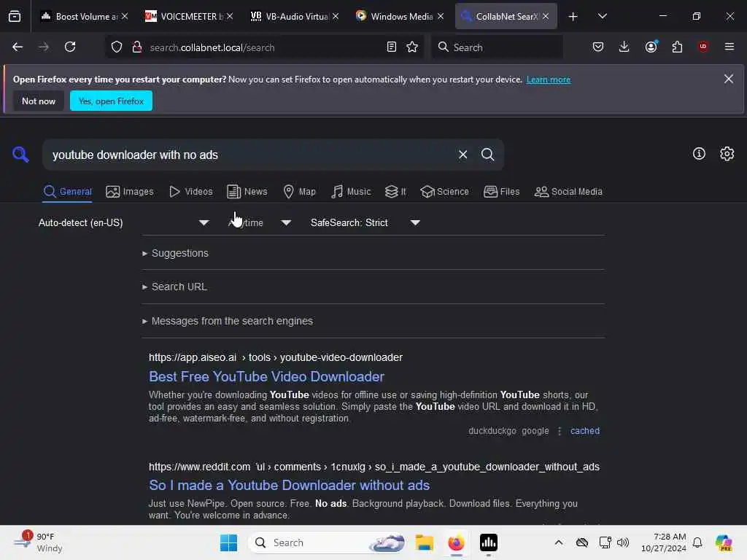Screen dimensions: 747x560
Task: Open Copilot preview icon in taskbar
Action: click(724, 542)
